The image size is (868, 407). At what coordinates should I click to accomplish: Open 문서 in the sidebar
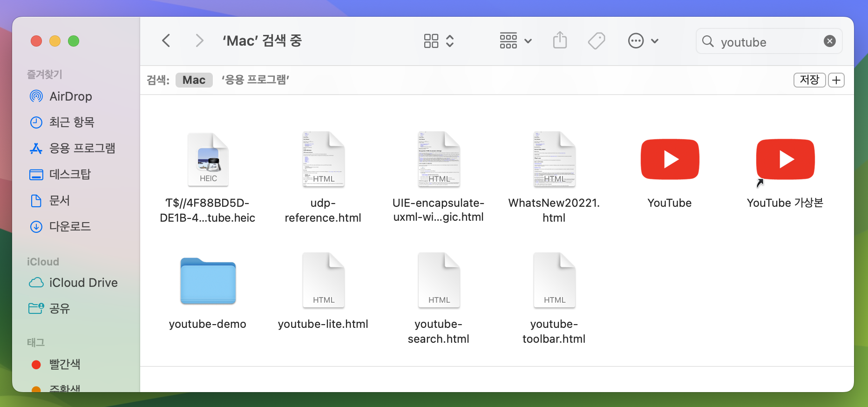(50, 201)
